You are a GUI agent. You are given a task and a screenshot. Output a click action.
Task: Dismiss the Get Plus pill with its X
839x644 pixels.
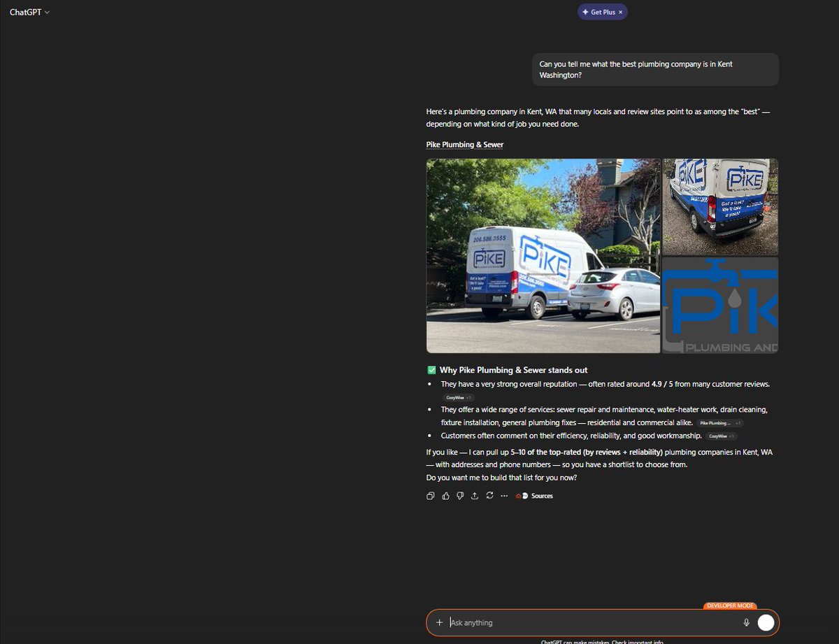coord(620,12)
